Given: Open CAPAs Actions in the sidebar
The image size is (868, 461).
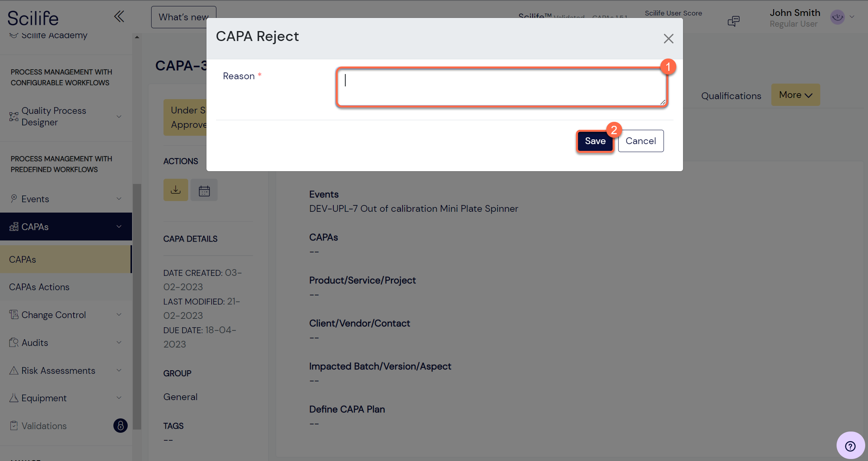Looking at the screenshot, I should (66, 287).
